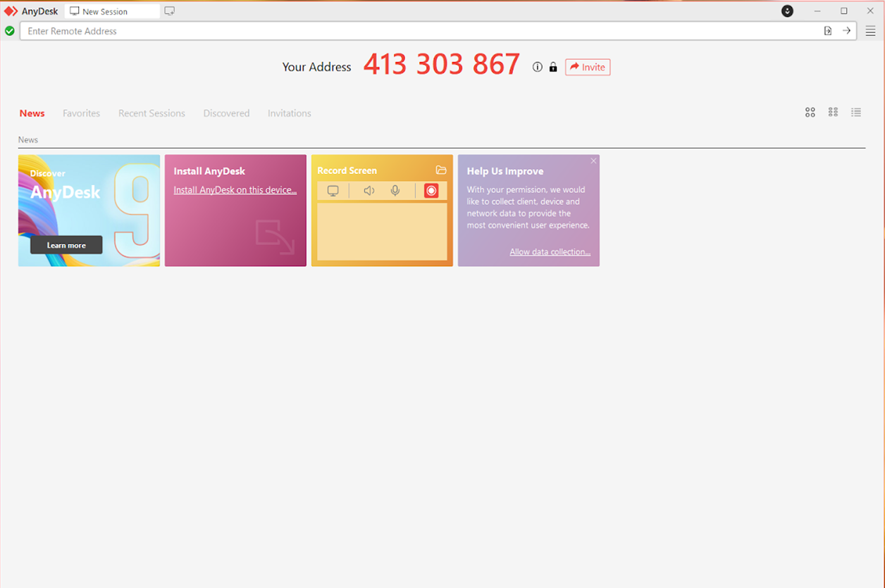Viewport: 885px width, 588px height.
Task: Click the Help Us Improve heading
Action: click(505, 171)
